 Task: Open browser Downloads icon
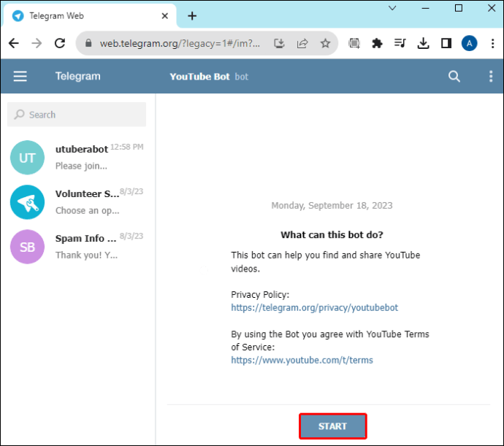coord(423,44)
